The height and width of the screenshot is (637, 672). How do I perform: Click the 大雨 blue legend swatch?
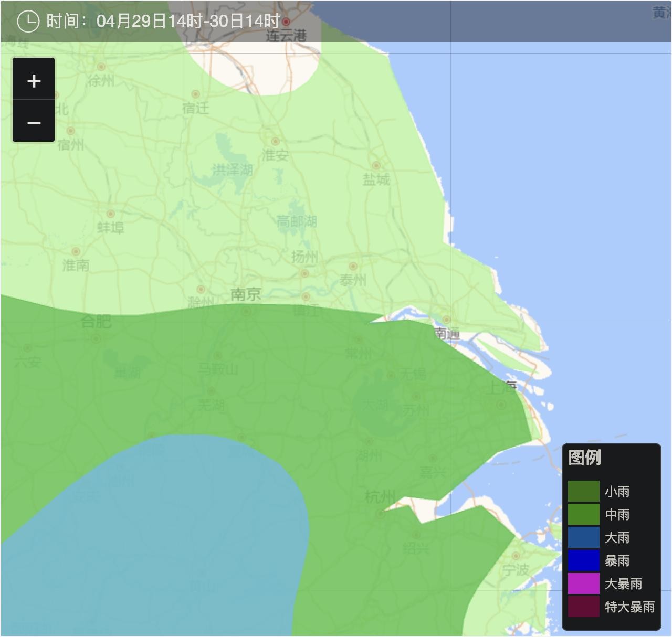click(x=583, y=537)
